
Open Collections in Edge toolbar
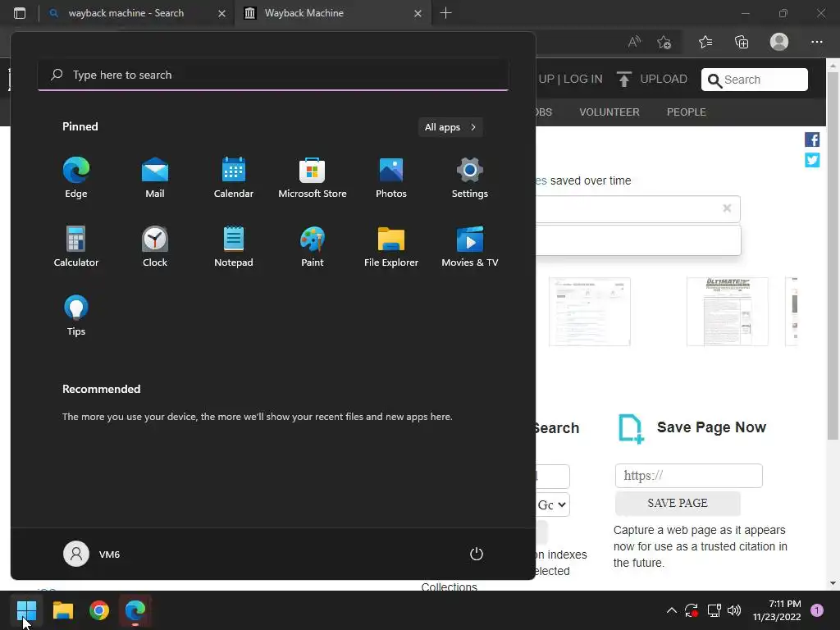pyautogui.click(x=742, y=42)
